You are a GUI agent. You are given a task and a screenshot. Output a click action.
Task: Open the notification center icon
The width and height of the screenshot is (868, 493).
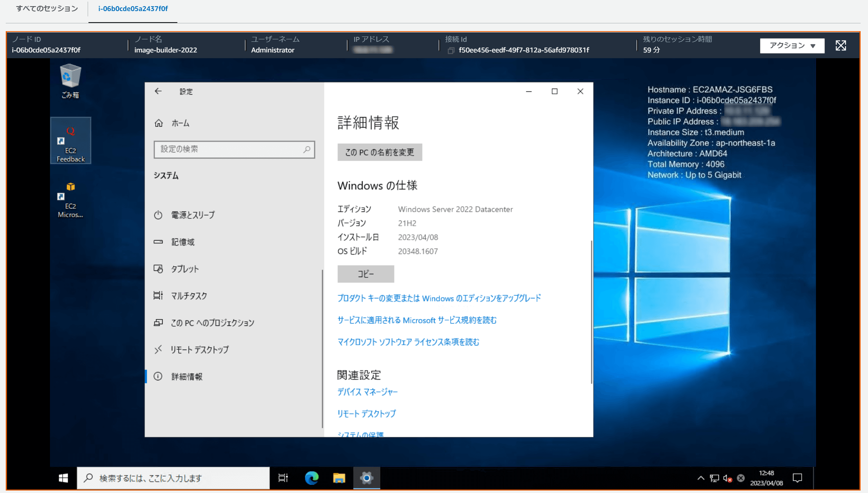click(x=797, y=478)
